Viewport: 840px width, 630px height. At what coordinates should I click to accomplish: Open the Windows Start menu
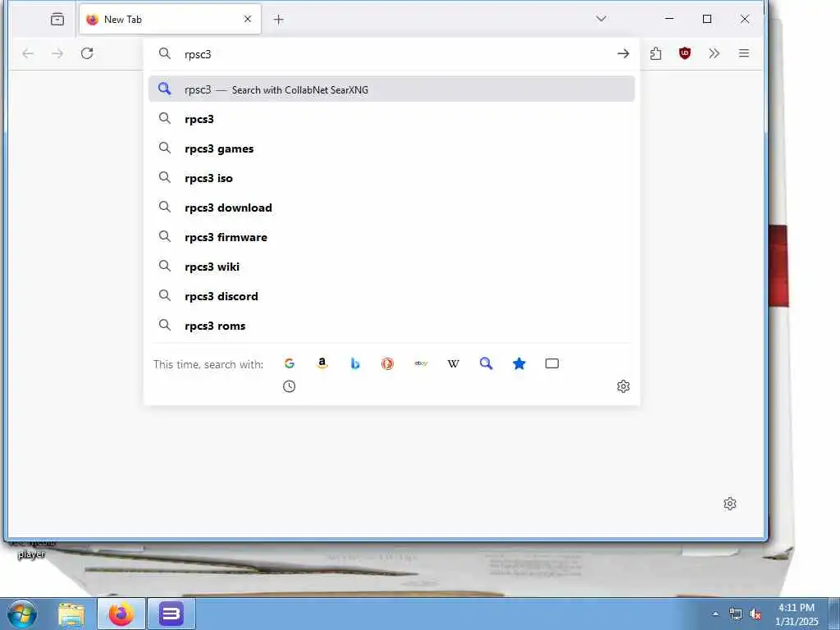tap(22, 614)
